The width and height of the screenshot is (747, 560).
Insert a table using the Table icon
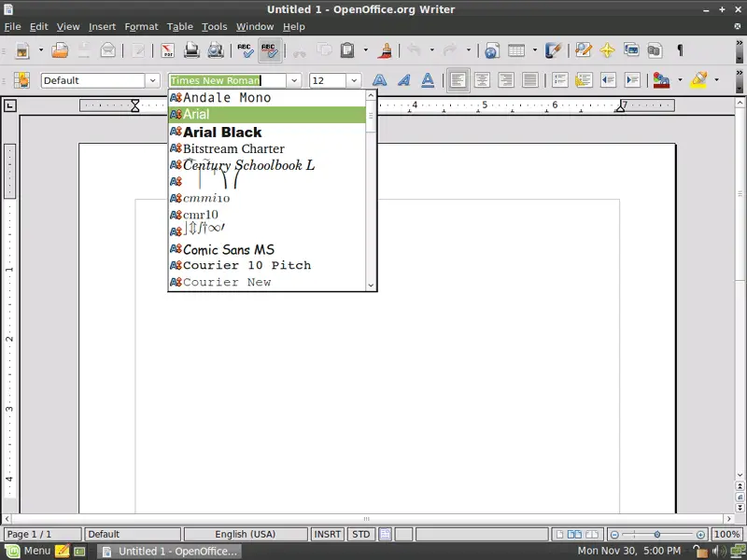516,50
